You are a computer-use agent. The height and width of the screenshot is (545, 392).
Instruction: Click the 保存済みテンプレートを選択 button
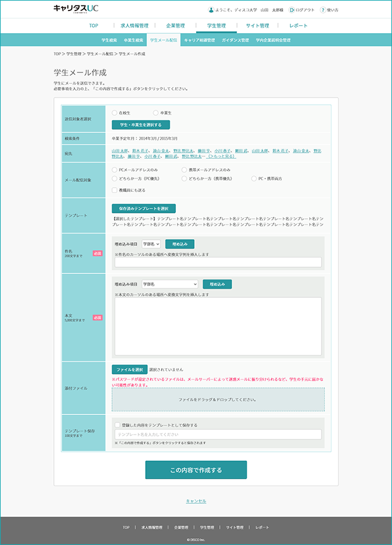[143, 208]
